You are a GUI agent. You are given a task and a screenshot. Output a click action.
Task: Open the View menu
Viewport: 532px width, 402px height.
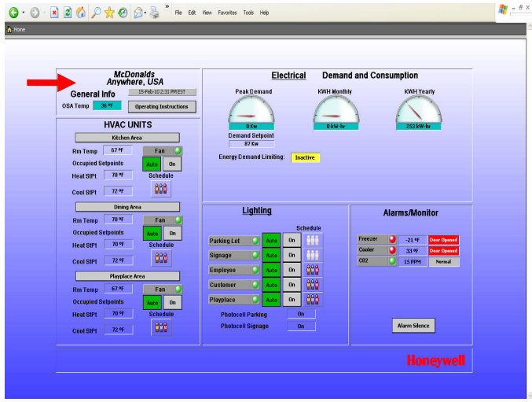207,13
